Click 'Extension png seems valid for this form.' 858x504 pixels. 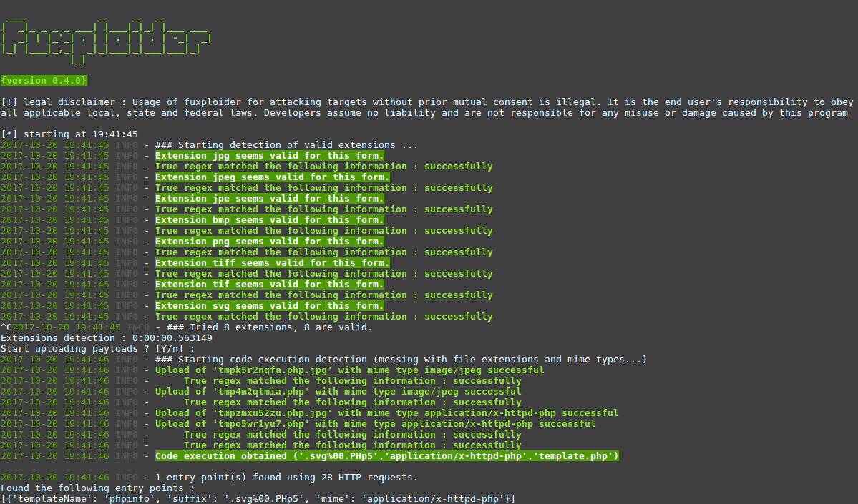pyautogui.click(x=270, y=242)
